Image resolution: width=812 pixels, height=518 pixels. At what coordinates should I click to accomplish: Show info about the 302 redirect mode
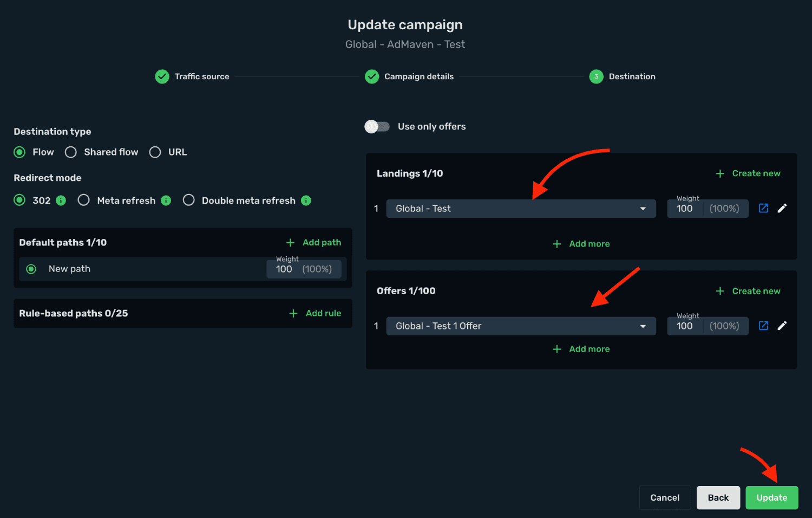pyautogui.click(x=61, y=200)
